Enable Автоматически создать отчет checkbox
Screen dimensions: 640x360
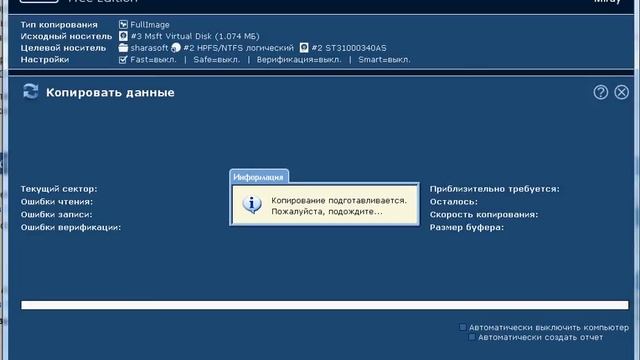point(472,337)
